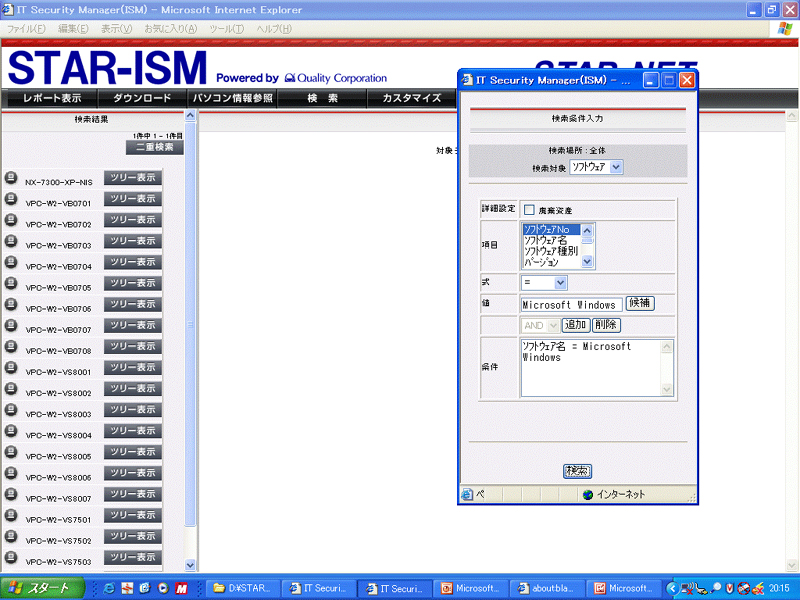The width and height of the screenshot is (800, 600).
Task: Click the computer icon beside VPC-W2-VB0701
Action: tap(11, 199)
